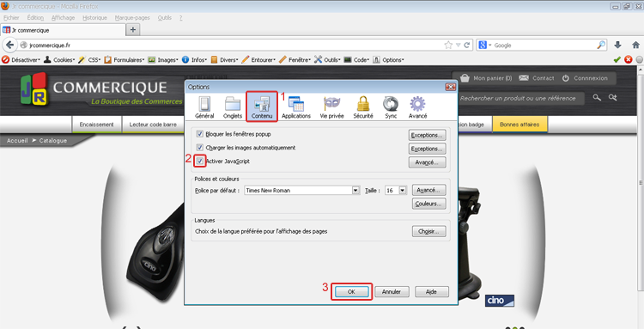Expand the Google search engine dropdown
The width and height of the screenshot is (644, 329).
point(484,46)
